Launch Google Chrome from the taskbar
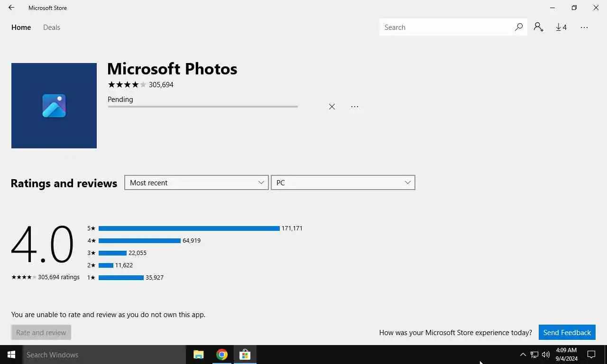This screenshot has width=607, height=364. click(221, 355)
